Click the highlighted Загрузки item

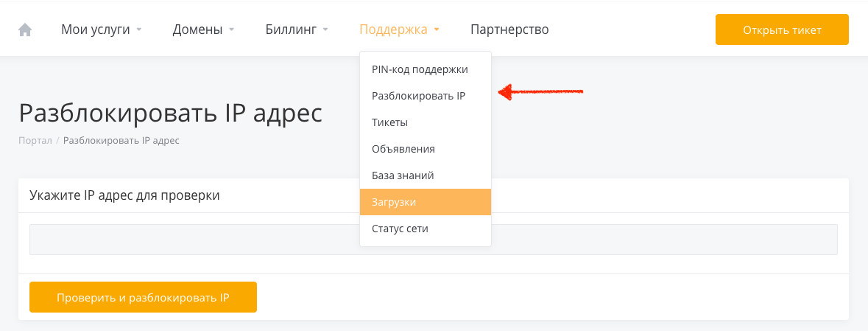coord(394,202)
